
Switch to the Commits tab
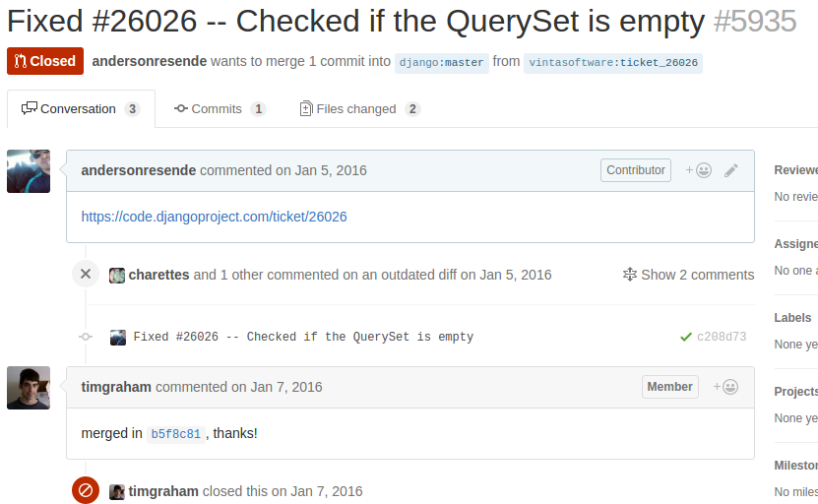point(220,109)
